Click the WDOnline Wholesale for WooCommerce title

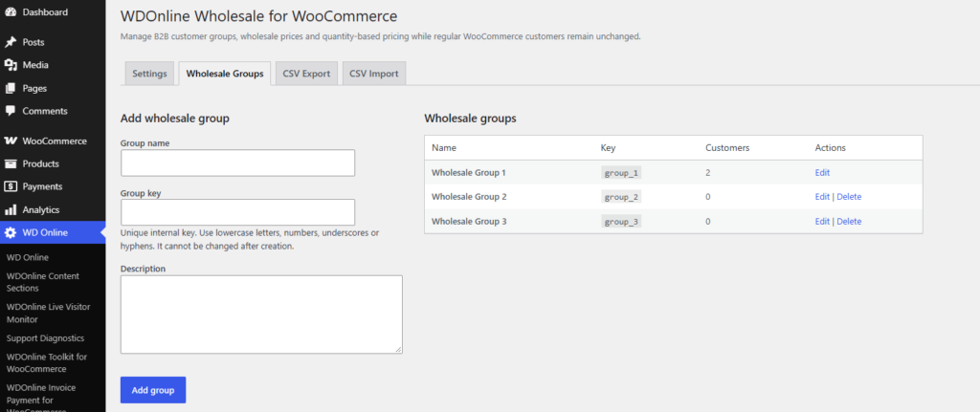[258, 15]
